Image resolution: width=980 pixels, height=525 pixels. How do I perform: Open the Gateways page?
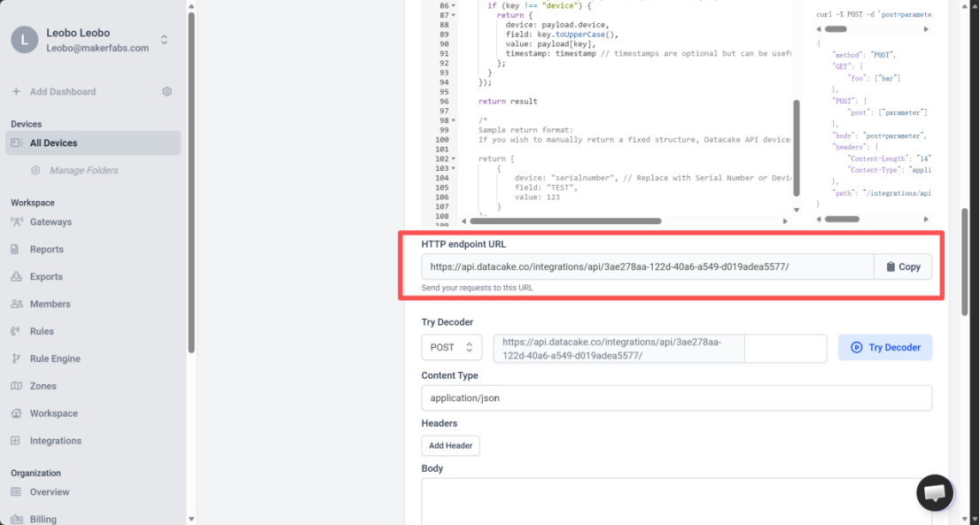(51, 222)
